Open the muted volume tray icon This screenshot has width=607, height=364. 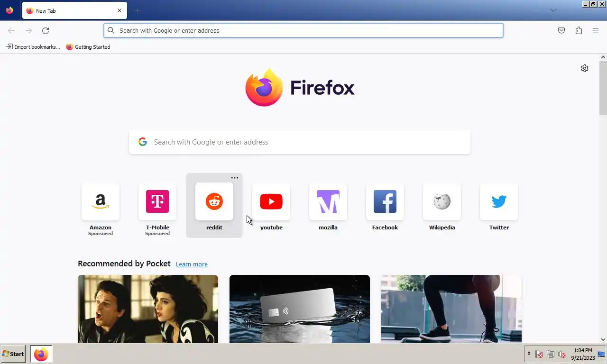point(562,354)
